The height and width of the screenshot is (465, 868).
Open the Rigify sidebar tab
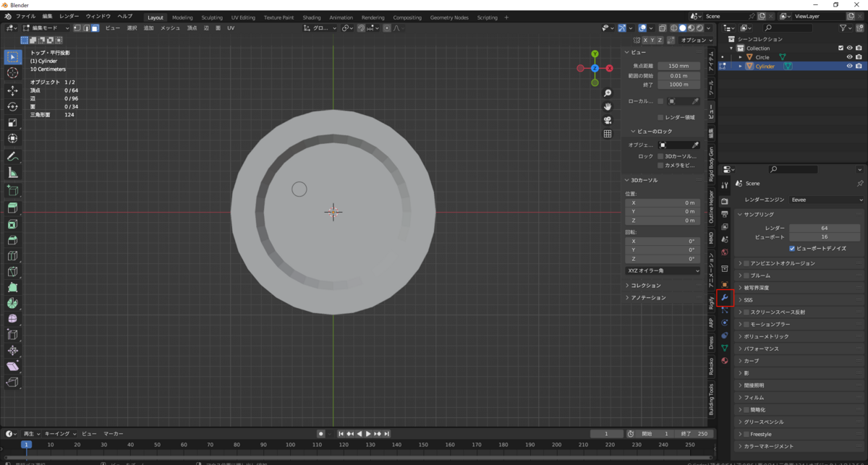point(711,302)
